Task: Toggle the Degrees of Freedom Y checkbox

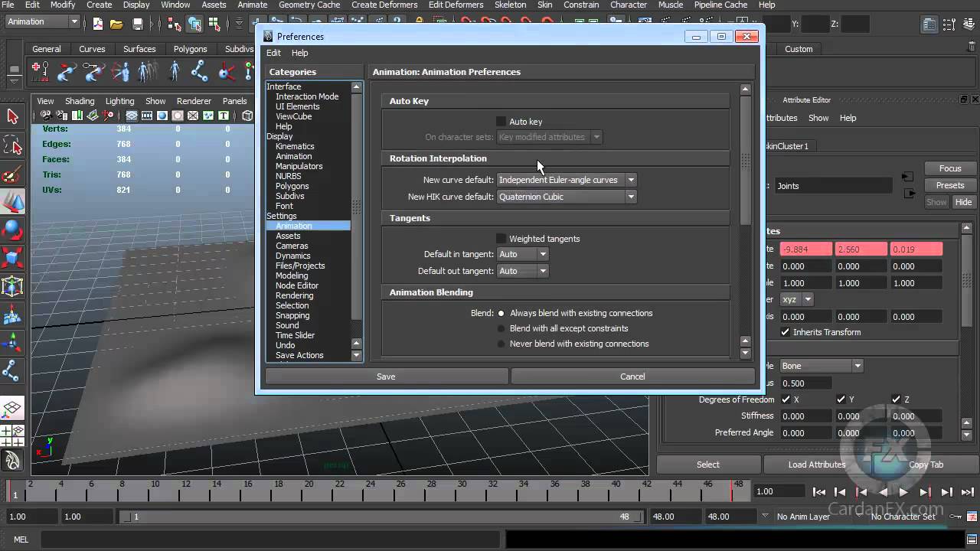Action: (x=841, y=399)
